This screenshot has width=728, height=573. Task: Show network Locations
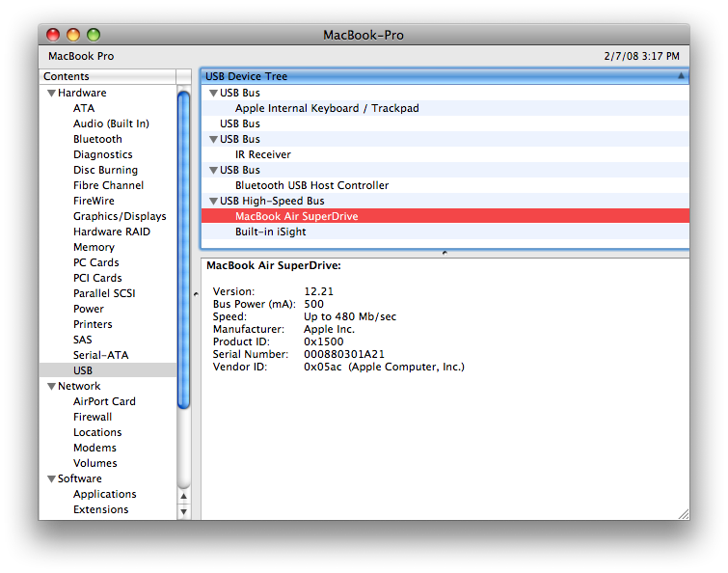pos(97,432)
